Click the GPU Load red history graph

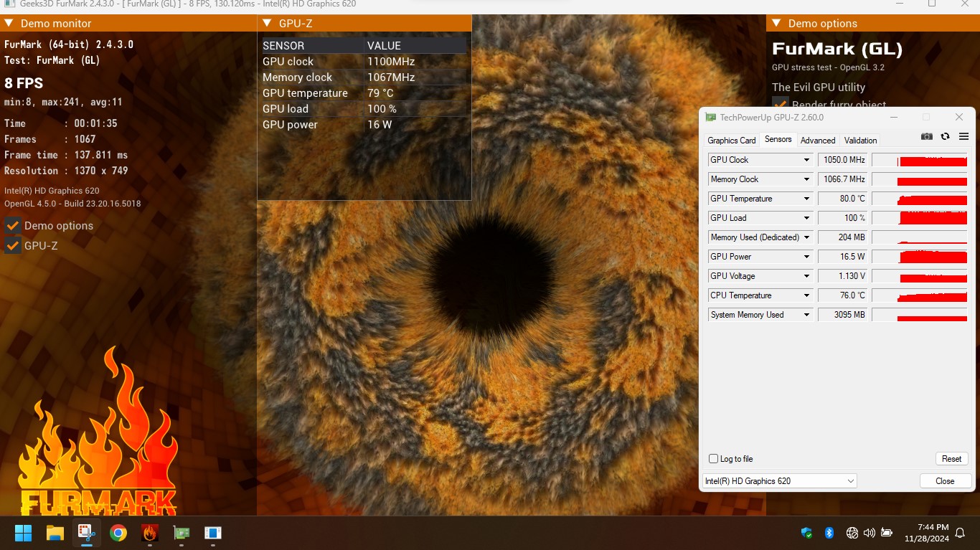coord(920,218)
